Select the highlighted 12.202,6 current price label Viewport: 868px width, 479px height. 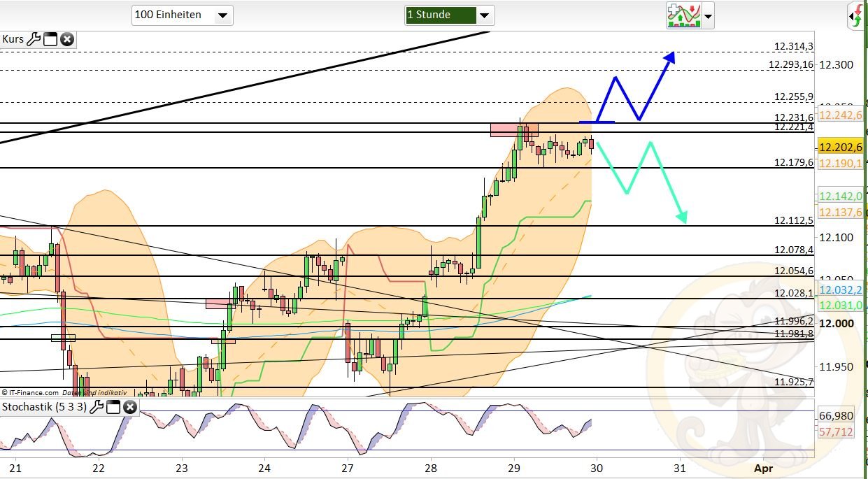(x=839, y=148)
